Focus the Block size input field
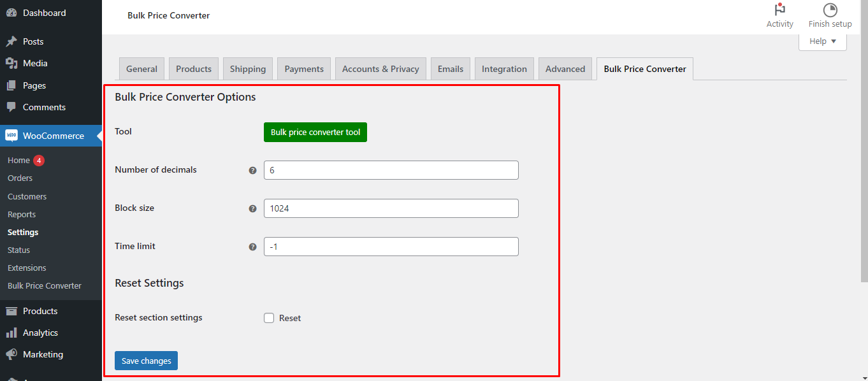 tap(391, 208)
